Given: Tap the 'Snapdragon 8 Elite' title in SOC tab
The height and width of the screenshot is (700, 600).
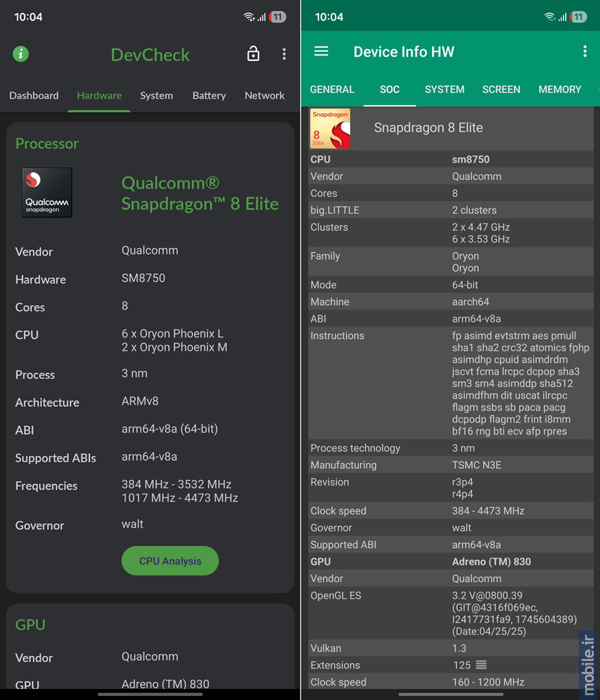Looking at the screenshot, I should 428,128.
